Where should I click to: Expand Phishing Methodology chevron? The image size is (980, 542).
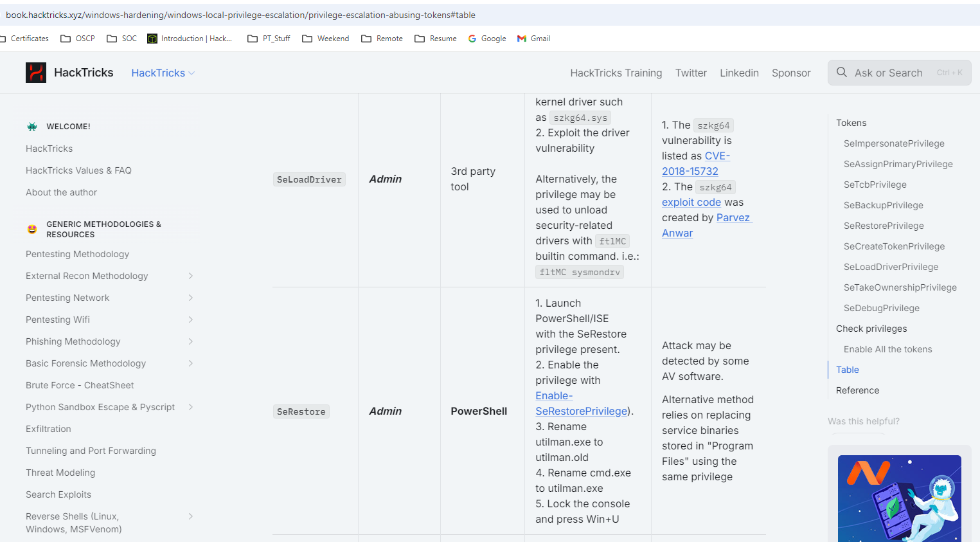coord(191,341)
